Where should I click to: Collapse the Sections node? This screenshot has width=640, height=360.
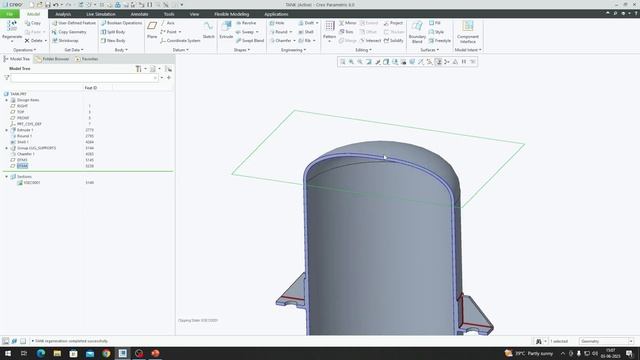(x=7, y=177)
